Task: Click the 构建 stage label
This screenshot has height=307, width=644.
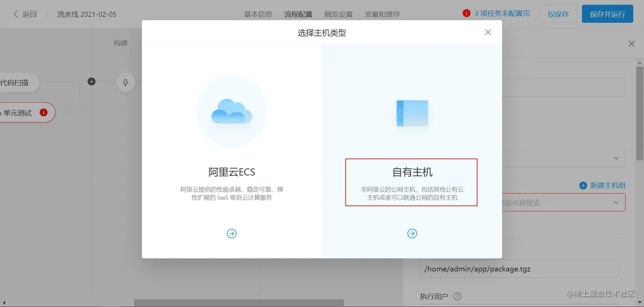Action: point(121,43)
